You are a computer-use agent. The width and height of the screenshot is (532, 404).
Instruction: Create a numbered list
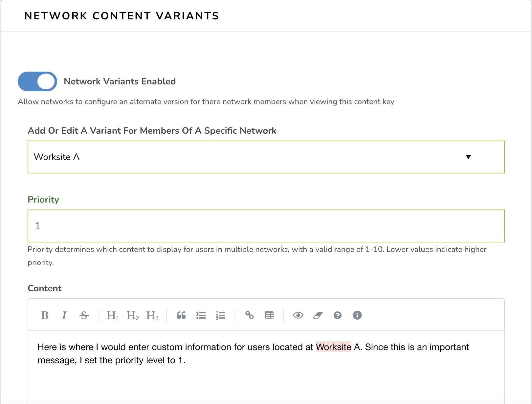click(x=221, y=315)
